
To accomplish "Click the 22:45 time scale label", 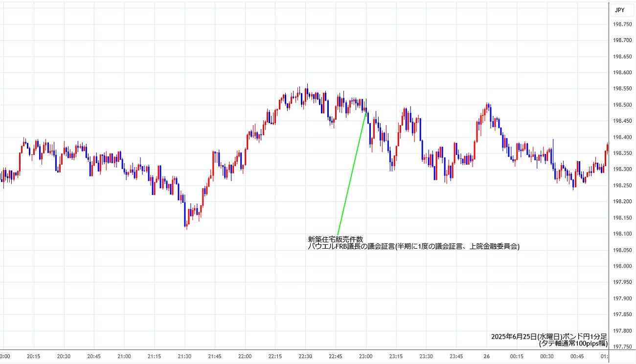I will click(336, 357).
